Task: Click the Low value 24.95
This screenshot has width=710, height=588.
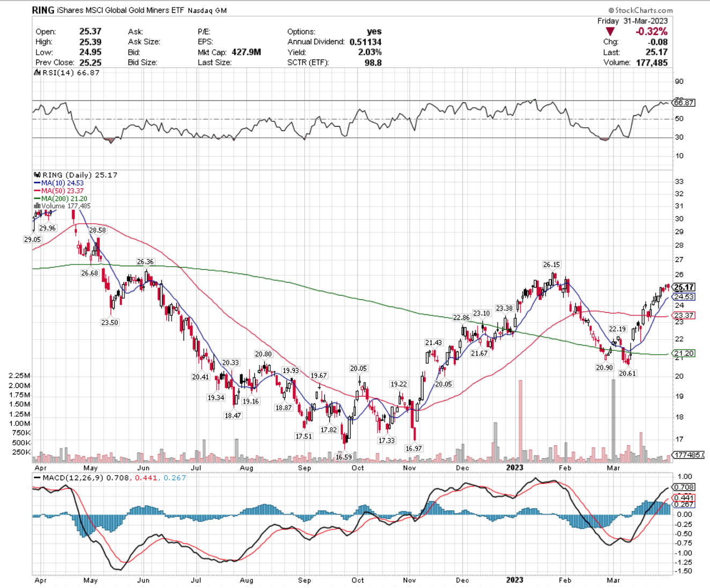Action: [90, 52]
